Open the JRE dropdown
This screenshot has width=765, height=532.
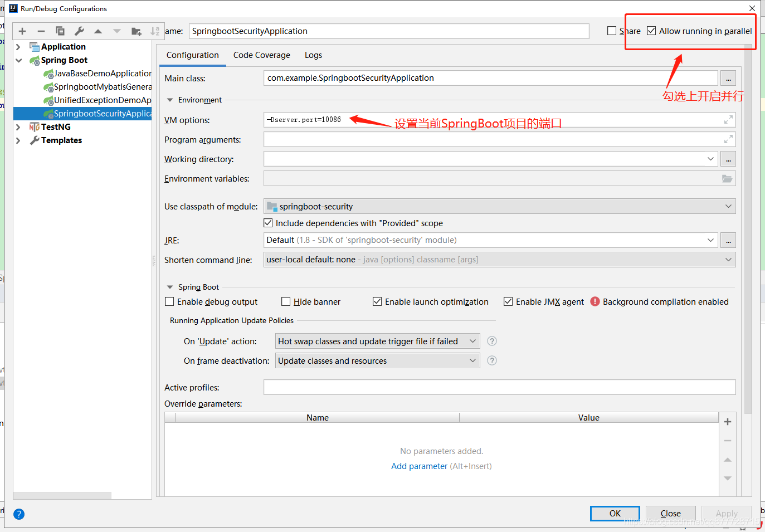point(710,240)
